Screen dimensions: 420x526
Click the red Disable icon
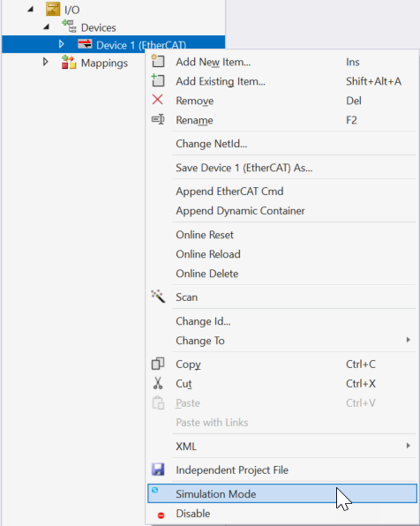161,515
